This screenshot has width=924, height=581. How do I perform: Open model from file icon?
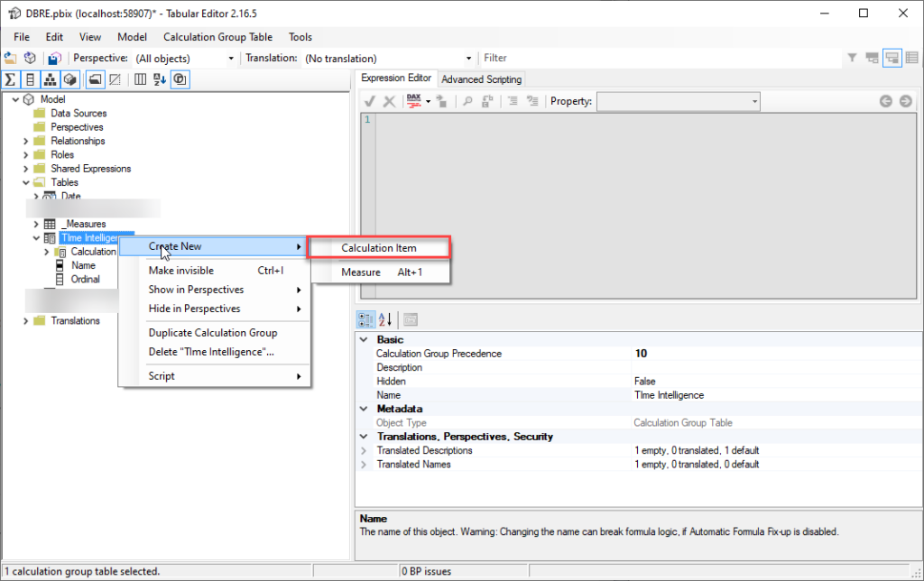pos(11,58)
